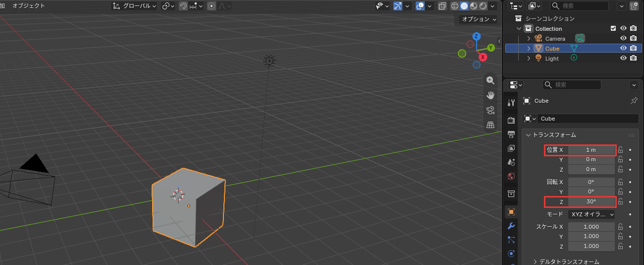Switch to solid viewport shading
644x265 pixels.
[464, 6]
